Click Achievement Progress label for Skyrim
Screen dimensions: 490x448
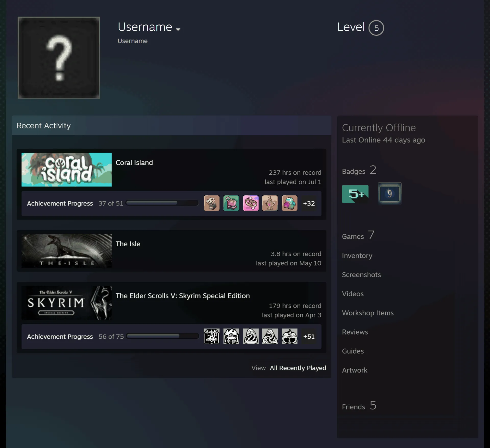[x=60, y=337]
